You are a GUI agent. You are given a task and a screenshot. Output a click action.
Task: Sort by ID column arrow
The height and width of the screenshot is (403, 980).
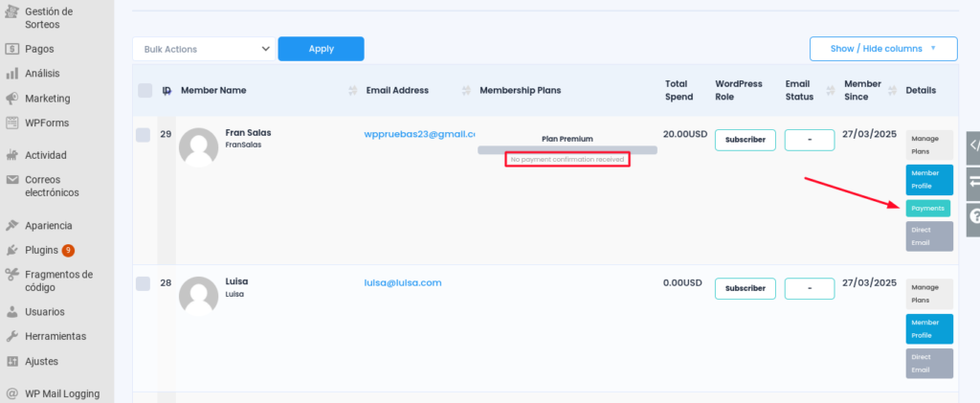pyautogui.click(x=167, y=91)
